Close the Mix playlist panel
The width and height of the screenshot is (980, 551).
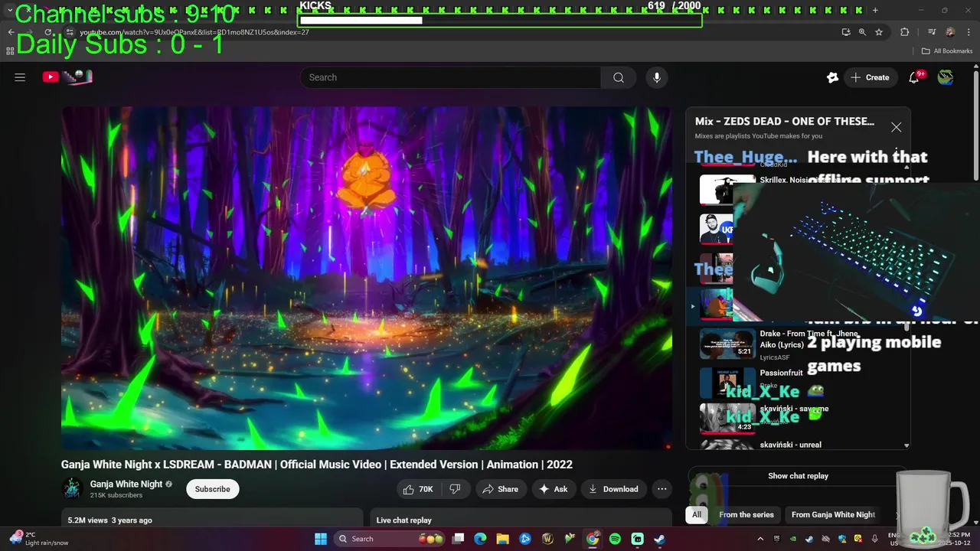pos(896,128)
